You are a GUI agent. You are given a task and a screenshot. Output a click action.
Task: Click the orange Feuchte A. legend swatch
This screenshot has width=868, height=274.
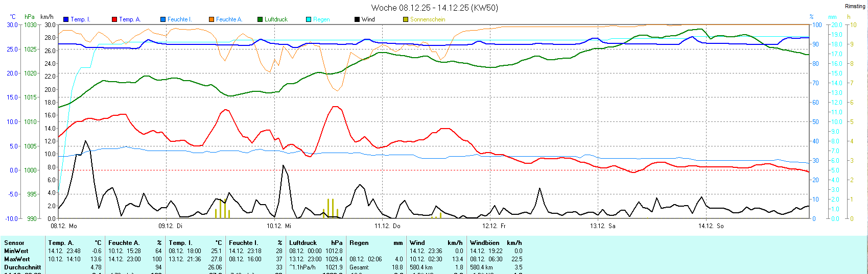tap(212, 19)
